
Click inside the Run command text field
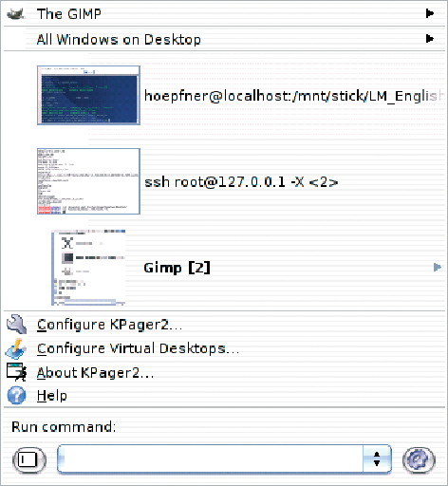pos(211,459)
